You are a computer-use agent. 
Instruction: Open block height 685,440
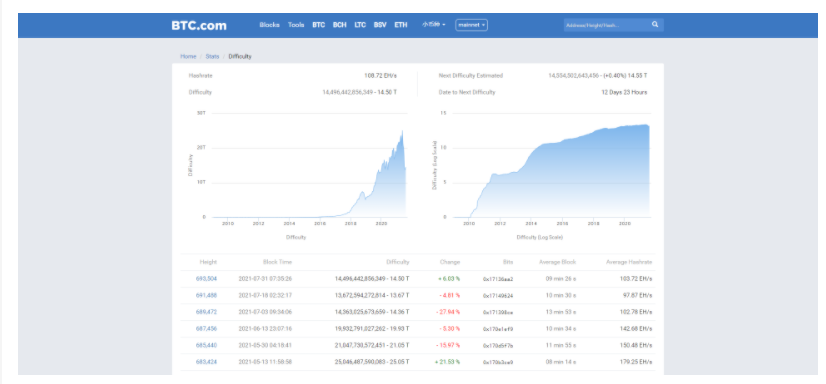[206, 346]
